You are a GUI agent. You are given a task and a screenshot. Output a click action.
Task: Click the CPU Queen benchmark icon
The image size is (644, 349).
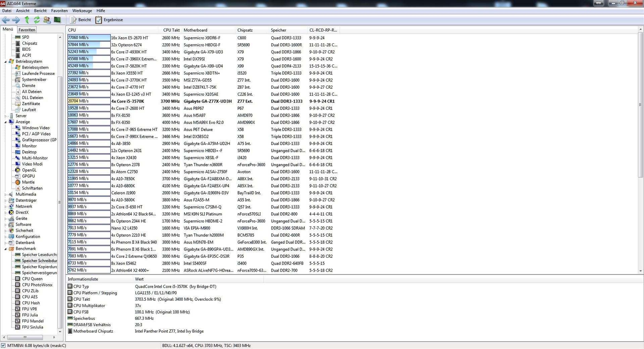pyautogui.click(x=18, y=279)
